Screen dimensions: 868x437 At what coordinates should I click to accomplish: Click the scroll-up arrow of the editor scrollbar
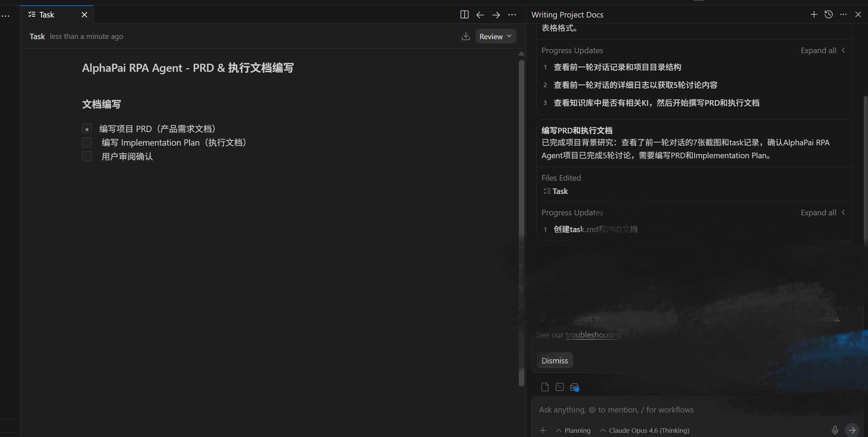pos(521,54)
